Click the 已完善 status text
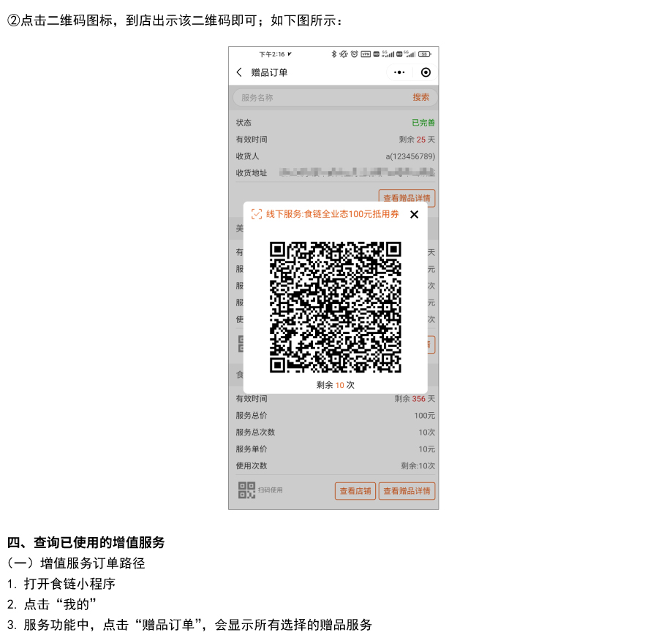The height and width of the screenshot is (643, 672). 423,123
